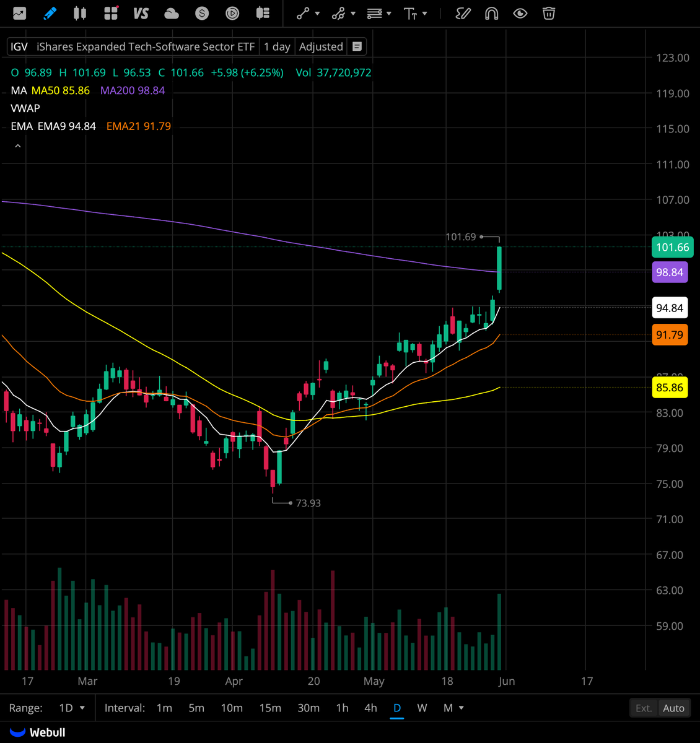The width and height of the screenshot is (700, 743).
Task: Click the 123.00 price axis label
Action: 673,58
